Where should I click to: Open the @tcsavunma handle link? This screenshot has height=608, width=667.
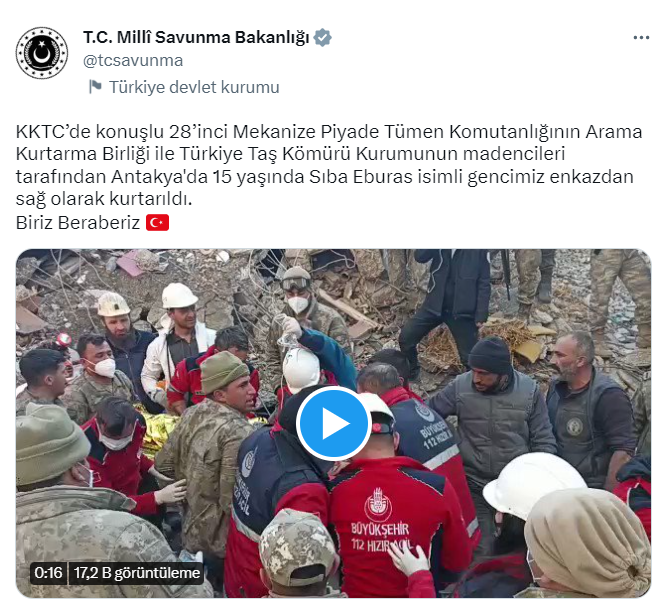click(x=133, y=60)
